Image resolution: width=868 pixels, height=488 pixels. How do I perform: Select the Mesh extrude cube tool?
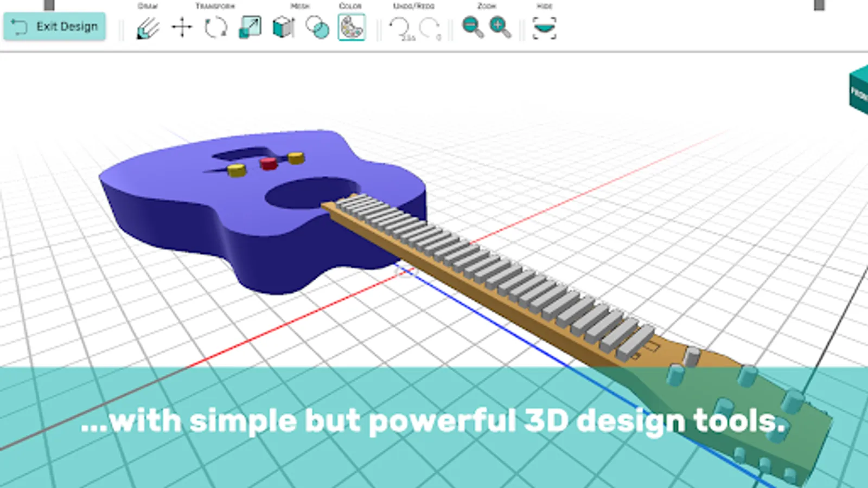[283, 27]
